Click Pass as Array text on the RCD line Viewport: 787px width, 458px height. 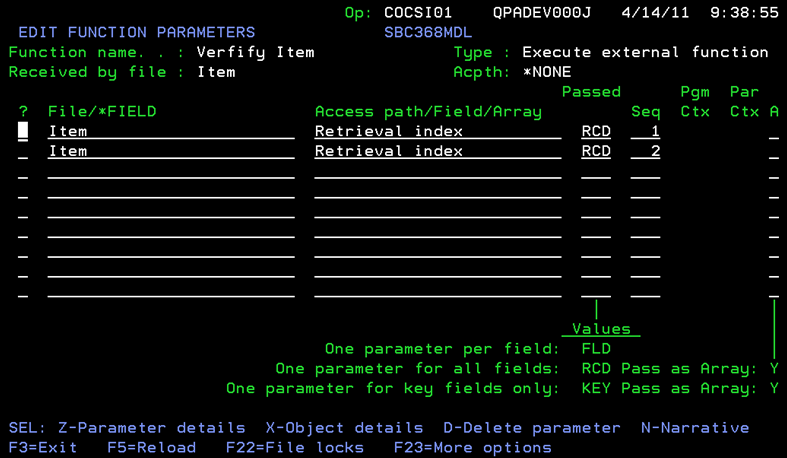tap(690, 369)
